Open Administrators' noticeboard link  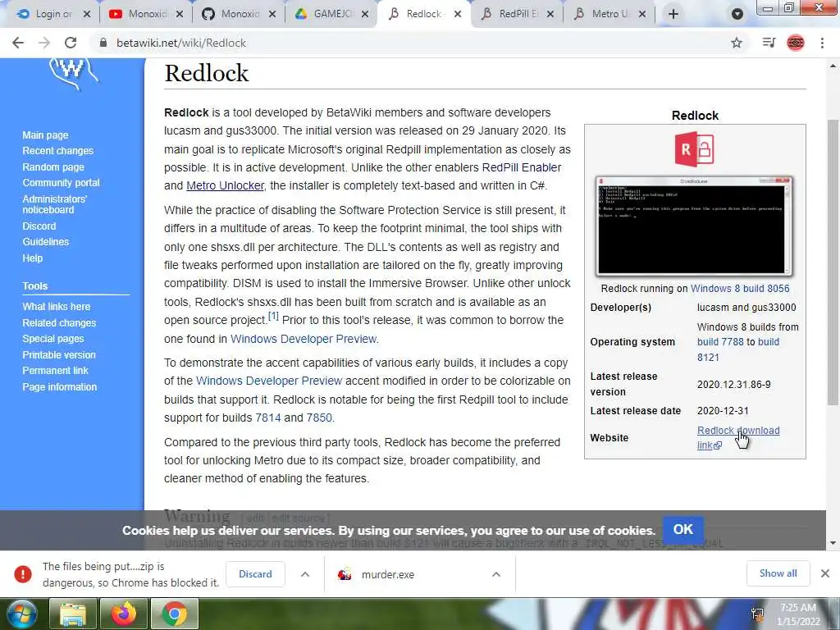tap(55, 204)
